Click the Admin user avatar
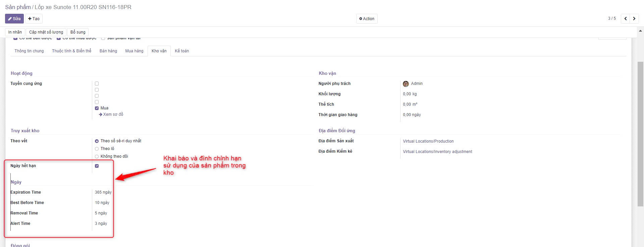This screenshot has height=247, width=644. tap(406, 84)
